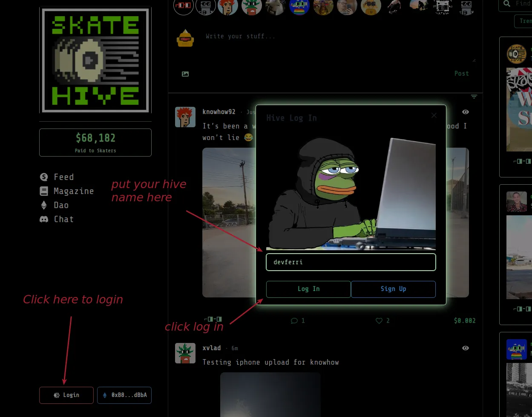Close the Hive Log In dialog
Screen dimensions: 532x417
tap(434, 115)
